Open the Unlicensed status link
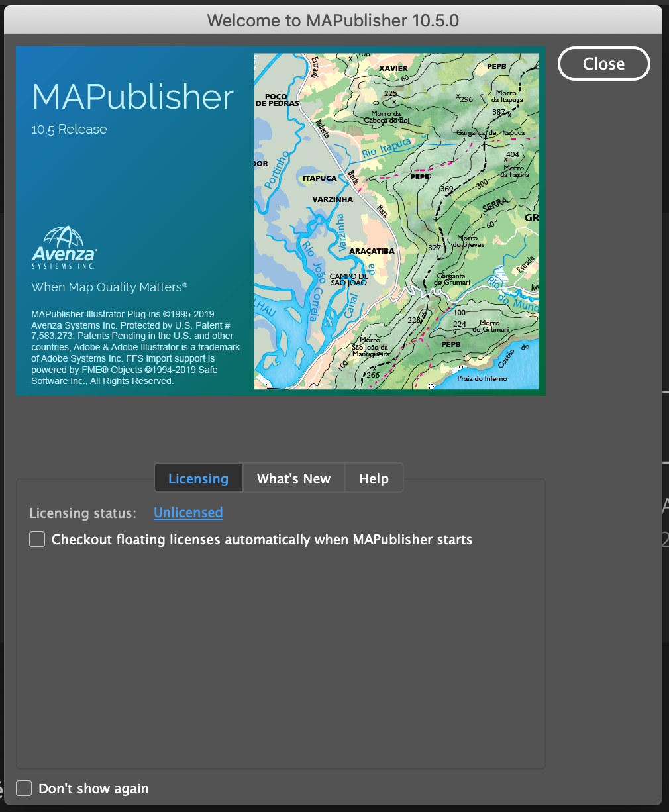 click(x=188, y=513)
